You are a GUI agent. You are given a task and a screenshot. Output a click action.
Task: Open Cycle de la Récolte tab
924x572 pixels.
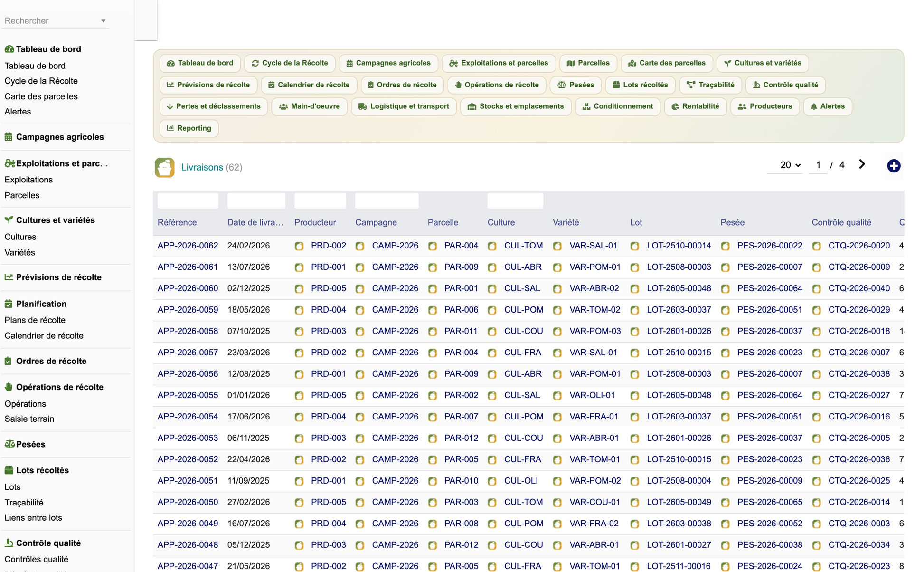[x=290, y=63]
